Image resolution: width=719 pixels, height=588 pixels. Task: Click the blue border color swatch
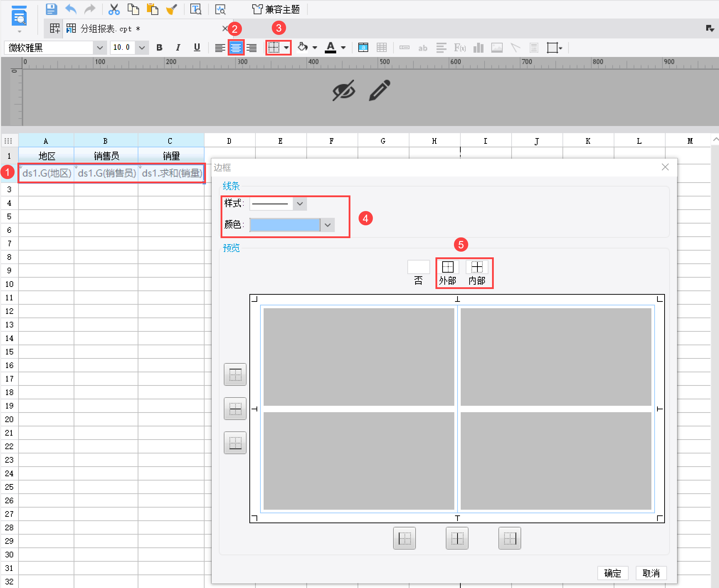285,225
